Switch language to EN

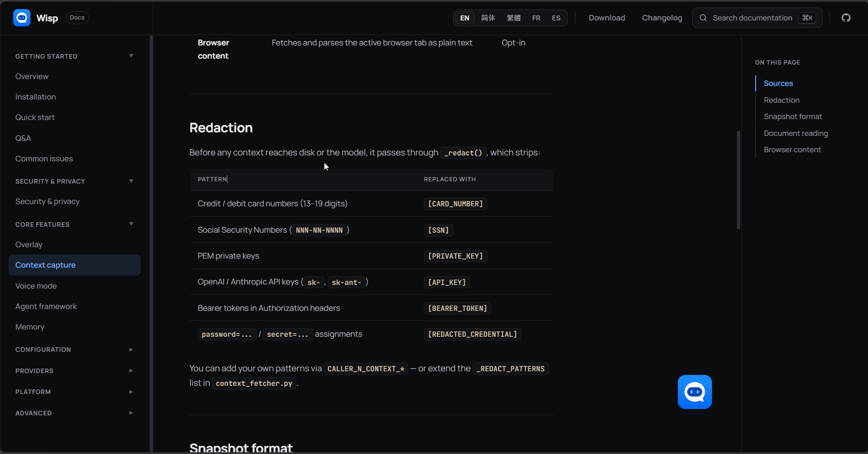(464, 18)
